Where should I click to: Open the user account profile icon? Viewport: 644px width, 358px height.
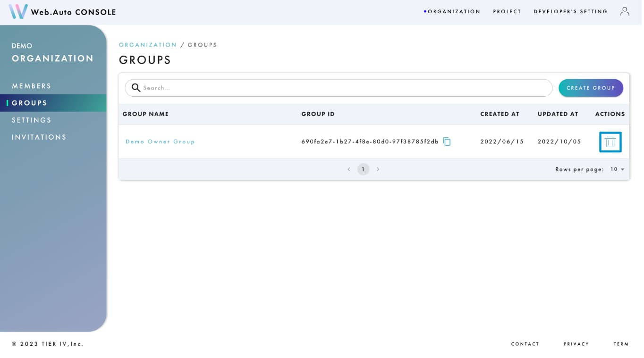point(625,11)
